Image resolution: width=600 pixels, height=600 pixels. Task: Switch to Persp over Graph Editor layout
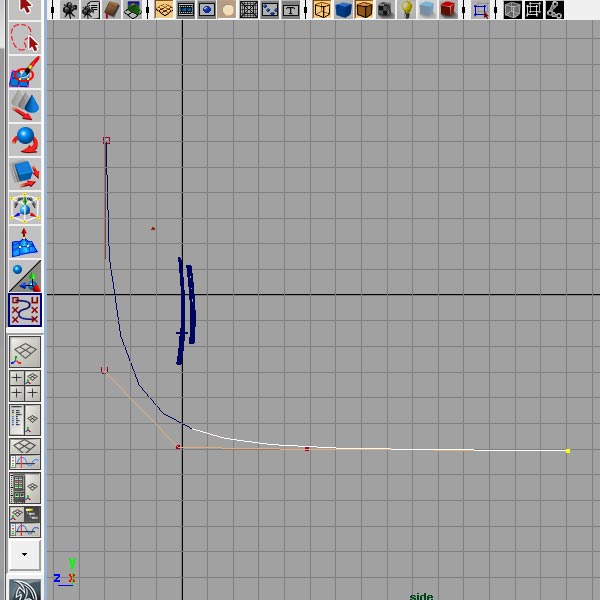click(x=25, y=454)
